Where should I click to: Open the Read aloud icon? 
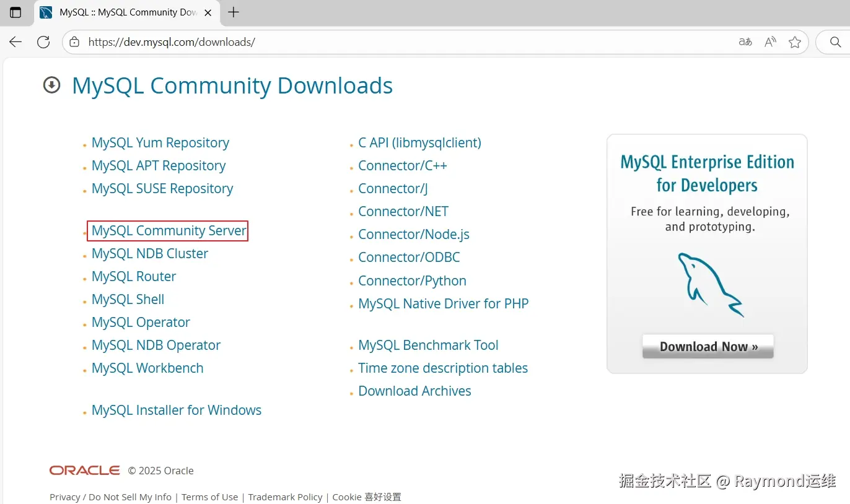click(770, 42)
